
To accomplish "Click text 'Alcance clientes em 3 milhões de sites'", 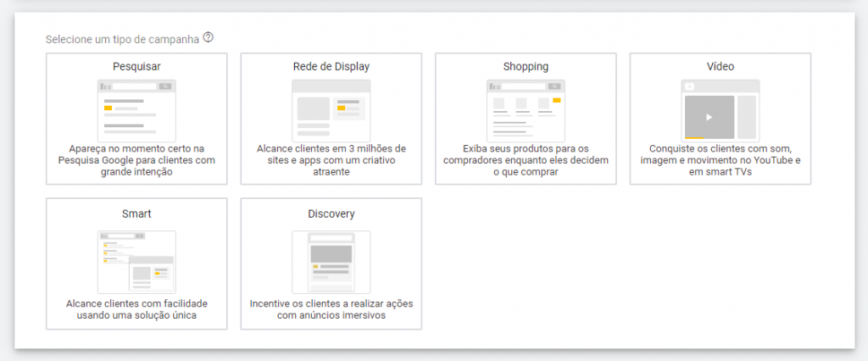I will 331,154.
